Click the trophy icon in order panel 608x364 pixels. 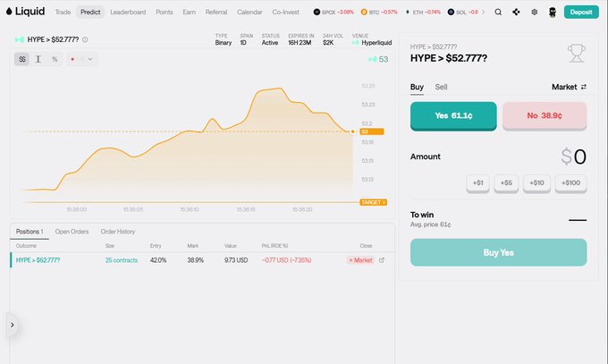576,54
